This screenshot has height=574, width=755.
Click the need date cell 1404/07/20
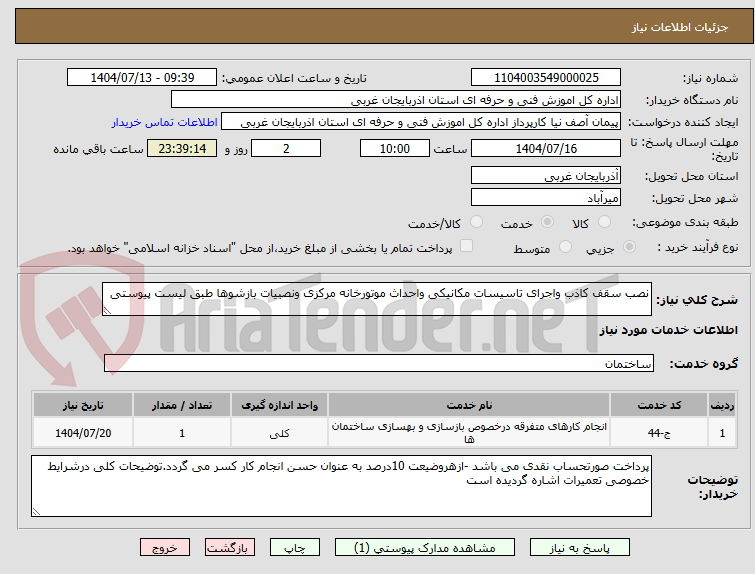(83, 433)
